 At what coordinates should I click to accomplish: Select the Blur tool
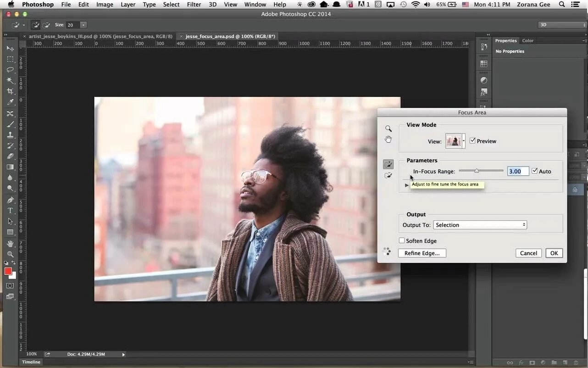[x=10, y=178]
